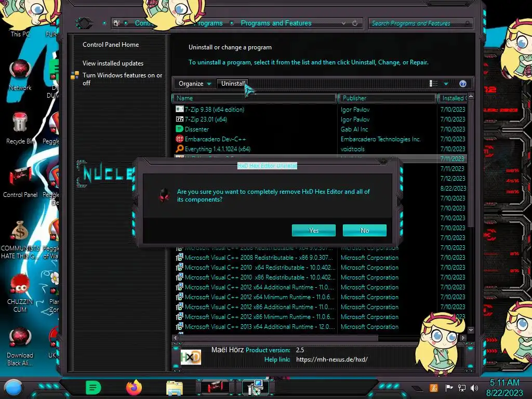Click the vertical scrollbar of program list
532x399 pixels.
471,163
